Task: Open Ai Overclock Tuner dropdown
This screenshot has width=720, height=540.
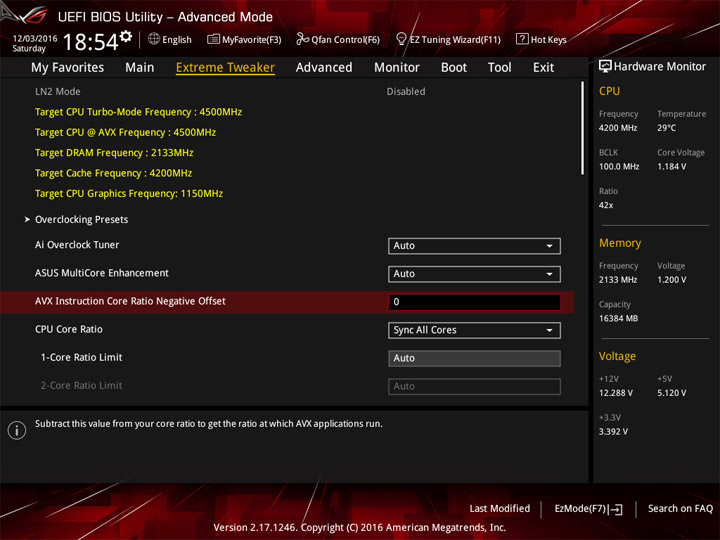Action: [474, 246]
